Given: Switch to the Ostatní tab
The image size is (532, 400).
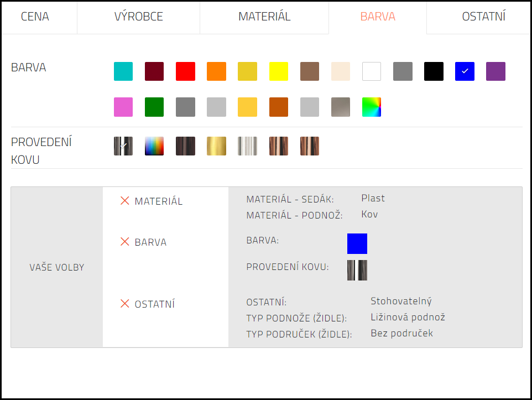Looking at the screenshot, I should click(x=483, y=17).
